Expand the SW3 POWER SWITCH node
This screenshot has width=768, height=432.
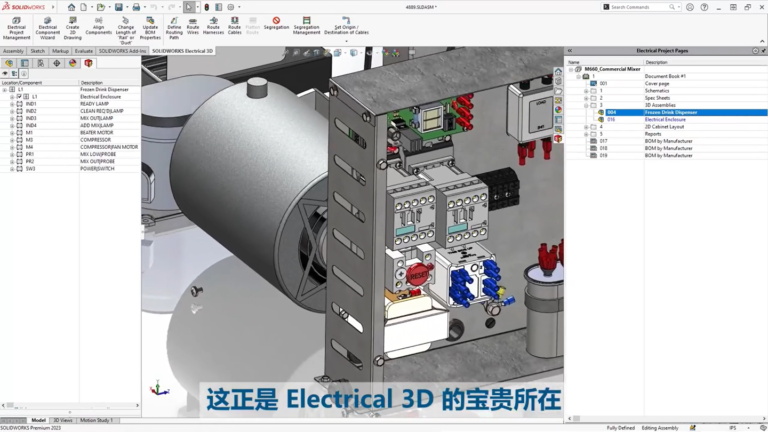click(12, 168)
